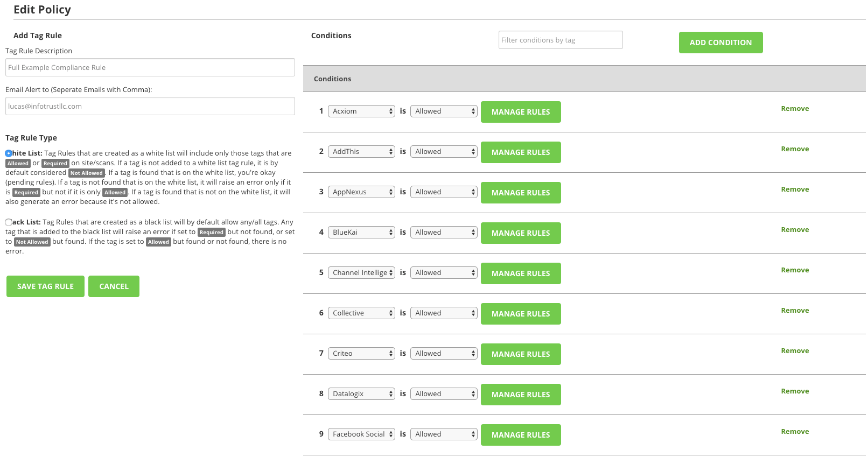Focus the Filter conditions by tag field
The height and width of the screenshot is (457, 868).
[561, 40]
